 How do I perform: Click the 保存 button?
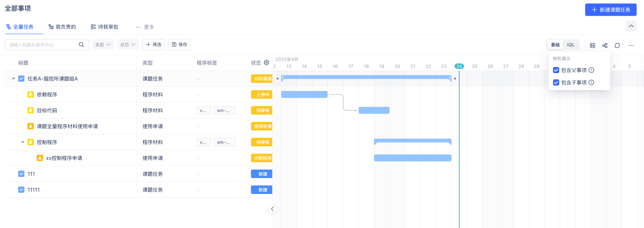179,45
